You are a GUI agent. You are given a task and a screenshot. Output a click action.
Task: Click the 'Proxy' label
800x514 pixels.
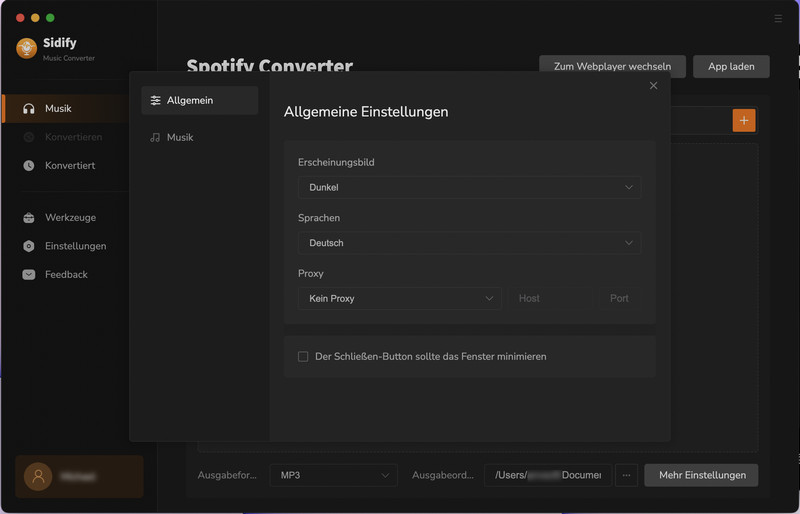click(311, 274)
